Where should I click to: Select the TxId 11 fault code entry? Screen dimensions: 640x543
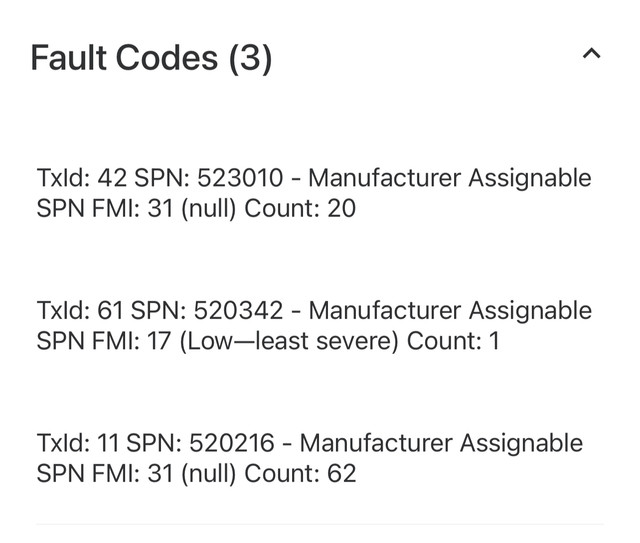pyautogui.click(x=309, y=457)
